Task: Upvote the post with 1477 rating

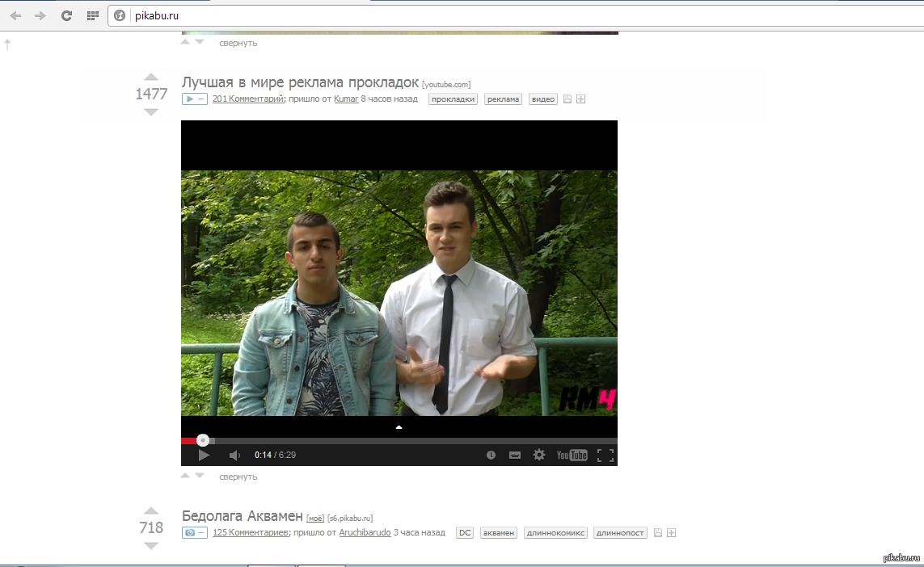Action: click(x=151, y=78)
